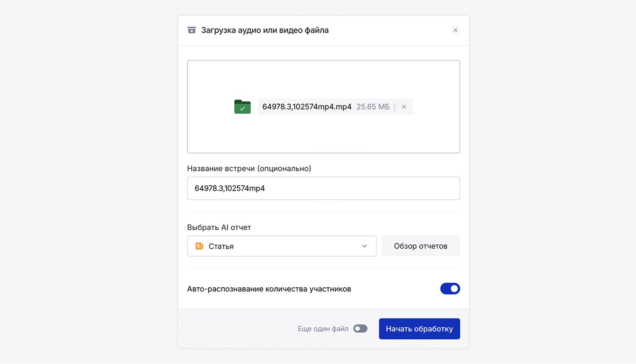Click the green folder icon with checkmark
This screenshot has height=364, width=636.
tap(242, 107)
